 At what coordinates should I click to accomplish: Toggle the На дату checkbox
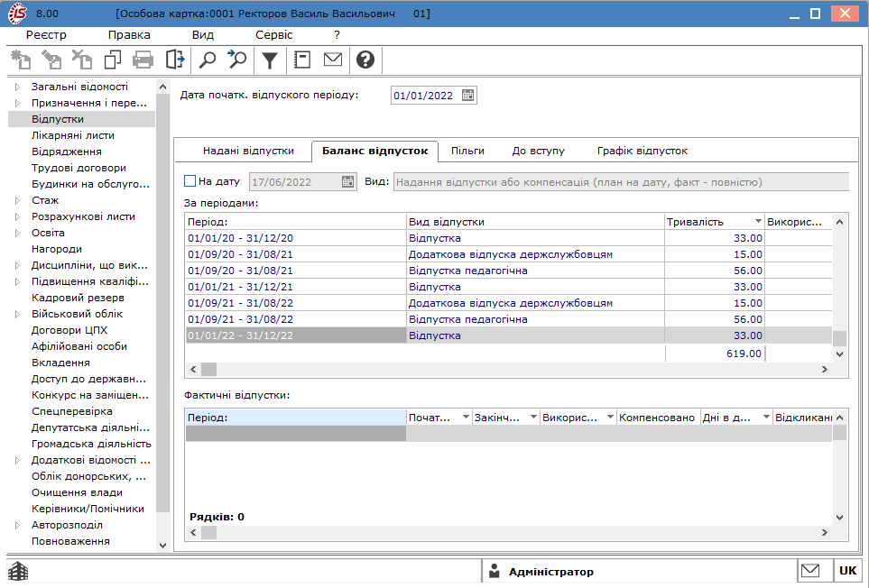(190, 181)
